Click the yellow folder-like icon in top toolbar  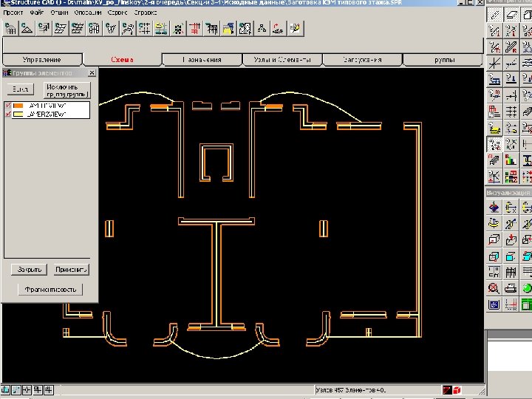[229, 30]
